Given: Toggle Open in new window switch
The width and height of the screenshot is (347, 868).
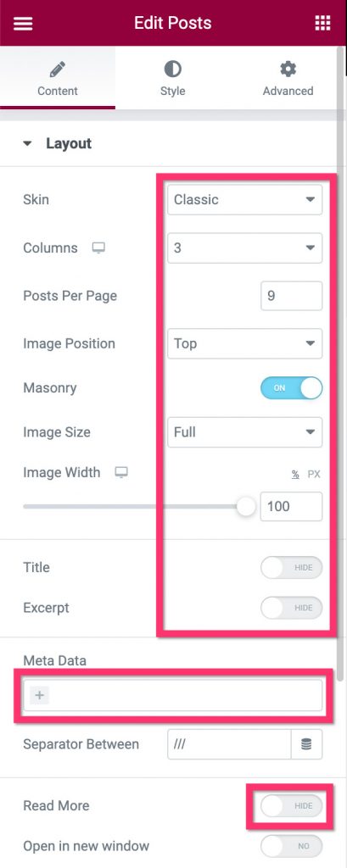Looking at the screenshot, I should [x=291, y=847].
